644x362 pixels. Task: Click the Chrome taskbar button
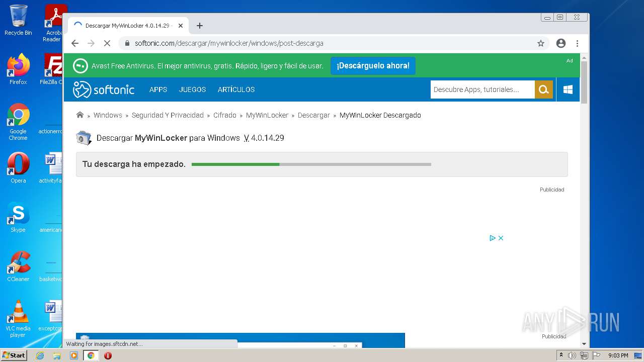(x=91, y=355)
